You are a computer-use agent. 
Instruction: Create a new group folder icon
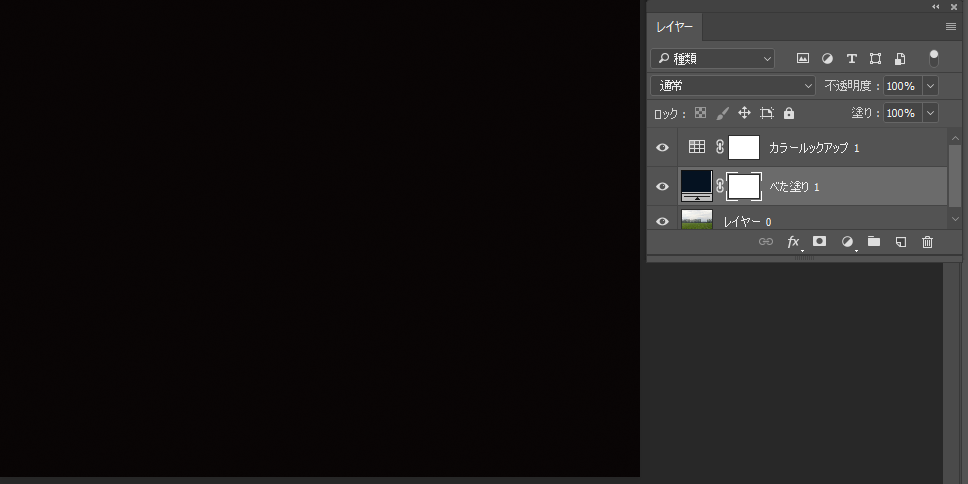coord(873,242)
